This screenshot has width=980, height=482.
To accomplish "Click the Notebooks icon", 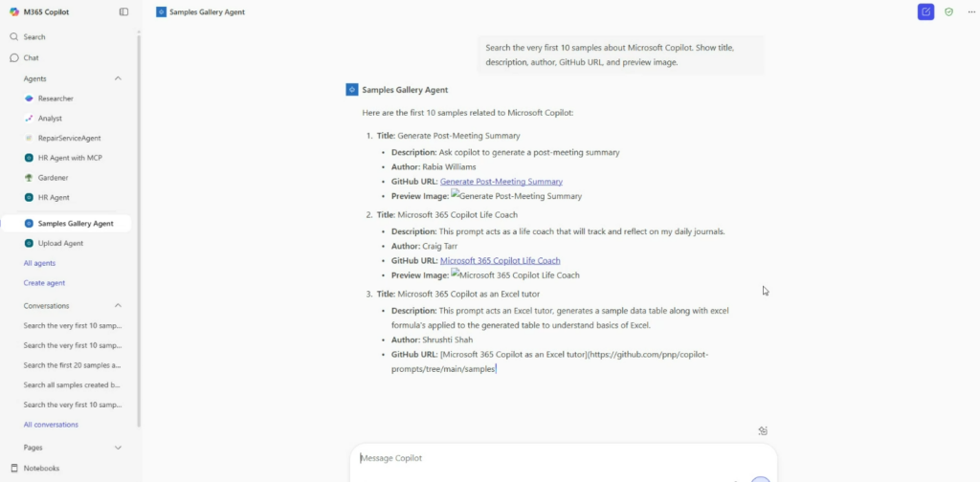I will click(14, 469).
